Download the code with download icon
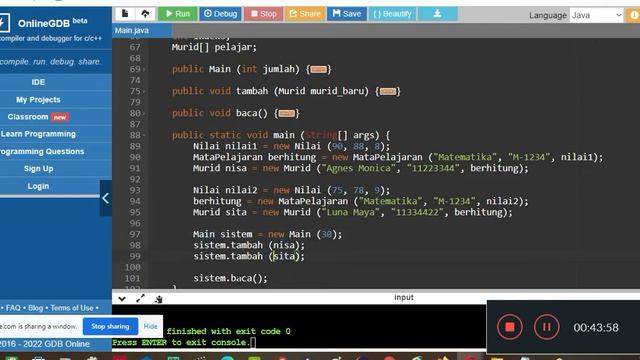 pos(437,14)
